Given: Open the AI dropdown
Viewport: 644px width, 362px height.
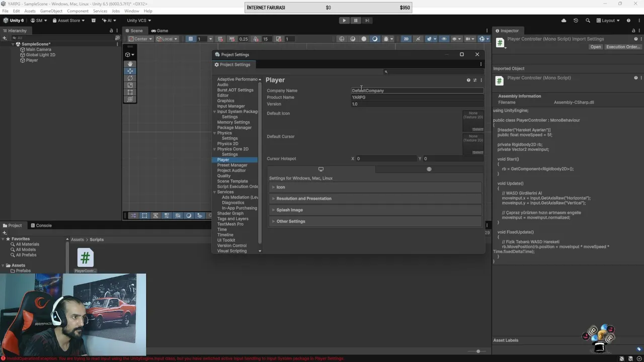Looking at the screenshot, I should [109, 21].
